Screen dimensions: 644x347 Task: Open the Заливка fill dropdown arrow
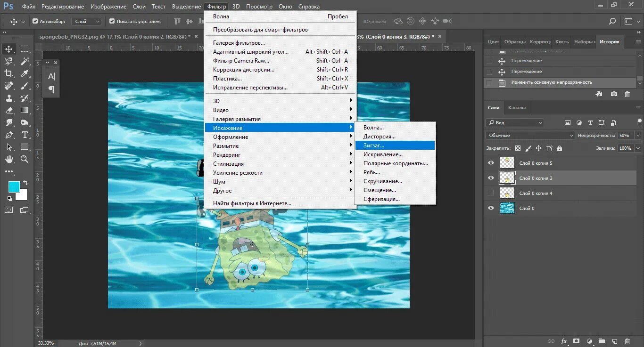point(639,148)
